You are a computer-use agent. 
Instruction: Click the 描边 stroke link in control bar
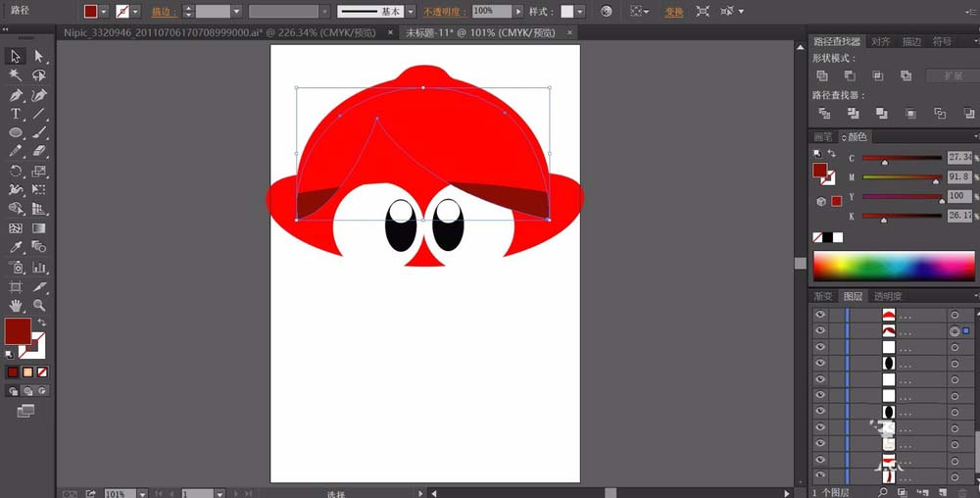(163, 12)
